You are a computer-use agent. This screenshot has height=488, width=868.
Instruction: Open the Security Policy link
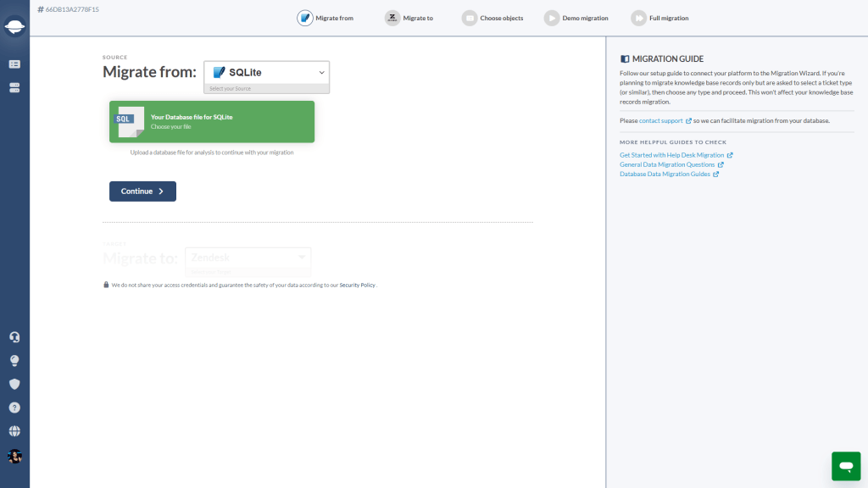click(x=357, y=285)
